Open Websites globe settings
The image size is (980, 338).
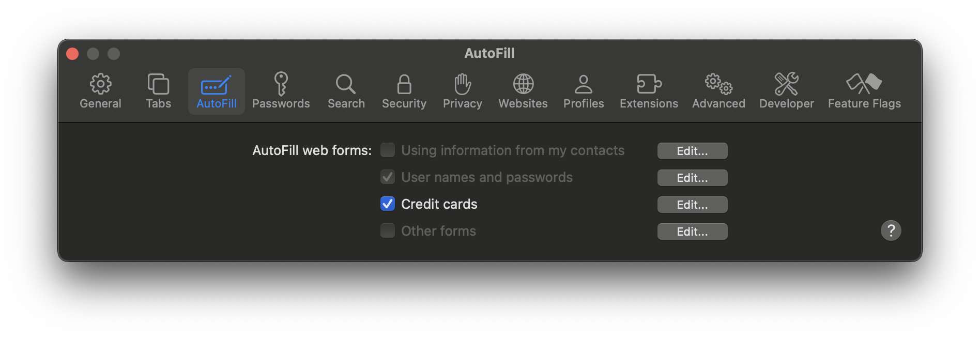click(523, 91)
